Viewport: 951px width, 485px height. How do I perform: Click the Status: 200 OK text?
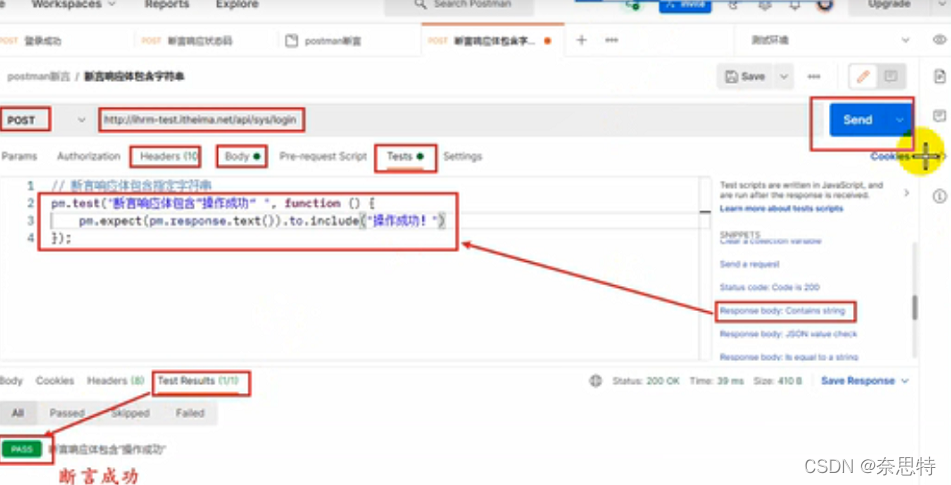tap(646, 381)
